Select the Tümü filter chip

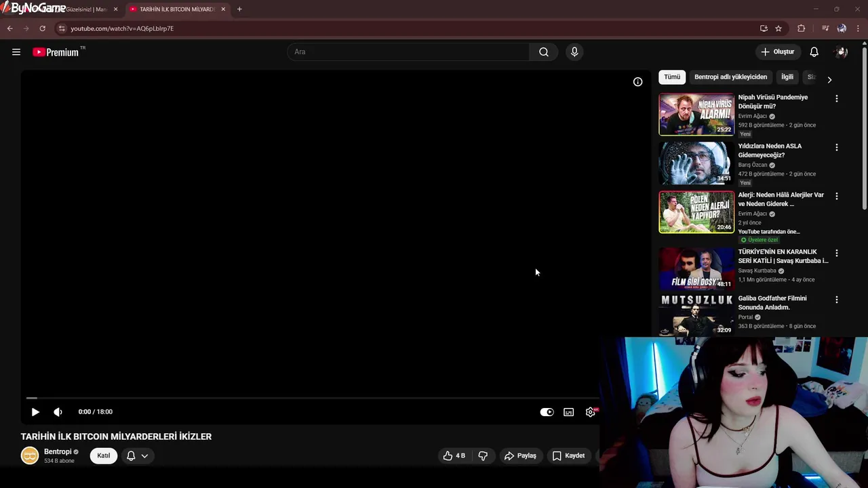[672, 77]
